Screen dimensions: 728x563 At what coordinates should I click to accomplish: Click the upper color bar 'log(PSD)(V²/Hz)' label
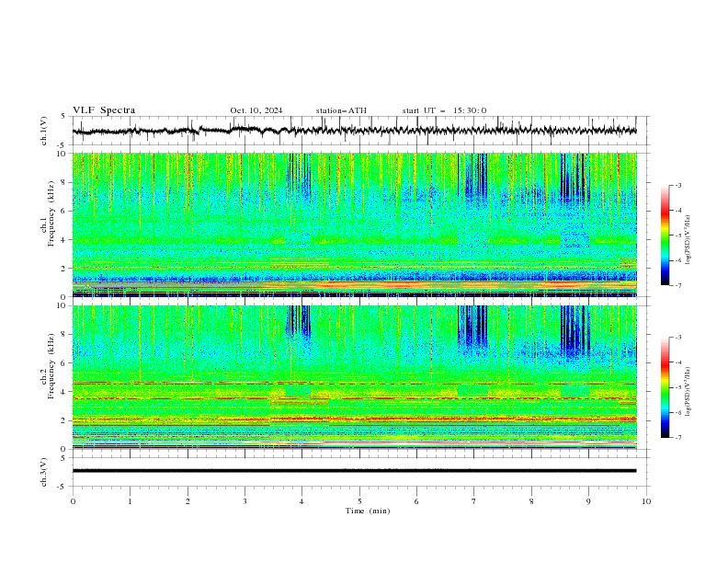pyautogui.click(x=688, y=240)
